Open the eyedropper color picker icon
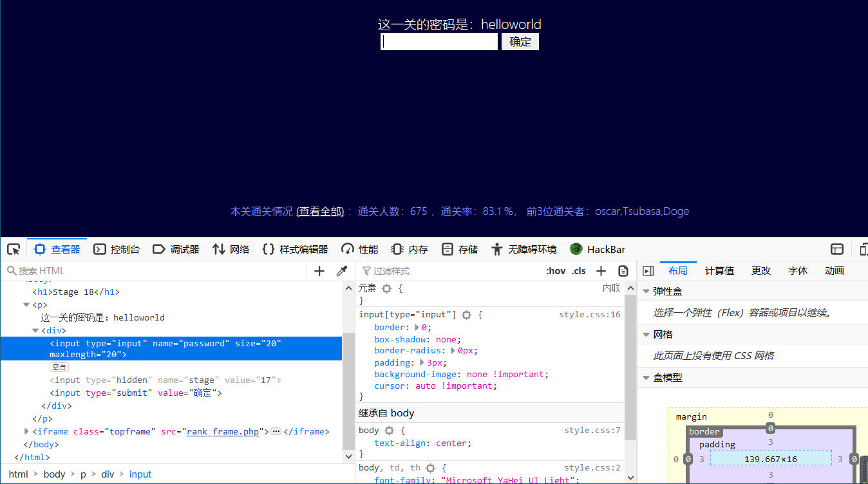 (x=341, y=270)
